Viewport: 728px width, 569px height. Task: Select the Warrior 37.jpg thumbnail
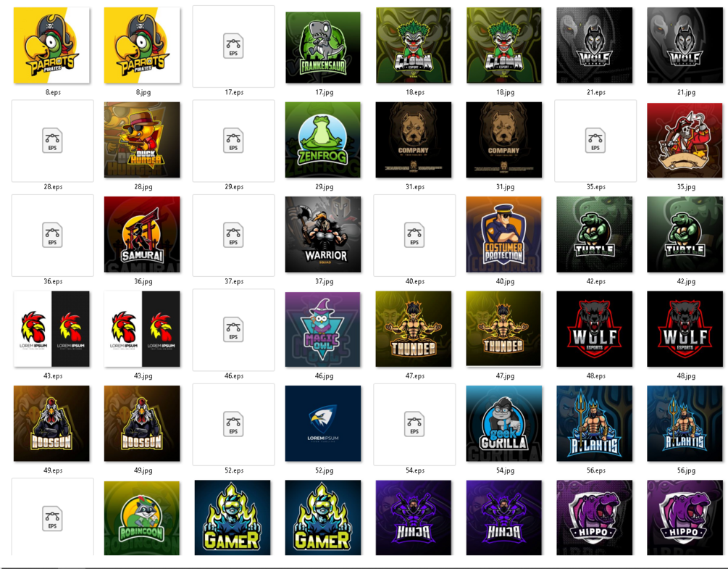(x=323, y=235)
